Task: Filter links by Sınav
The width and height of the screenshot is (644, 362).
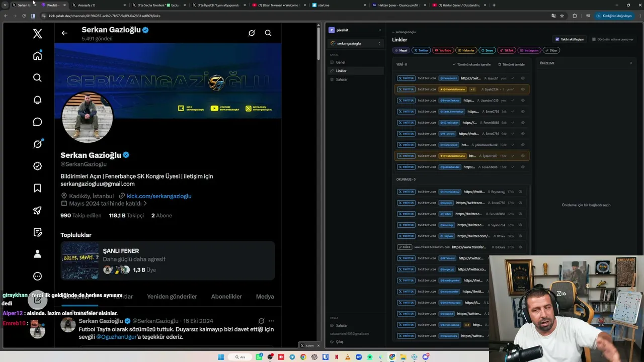Action: 487,50
